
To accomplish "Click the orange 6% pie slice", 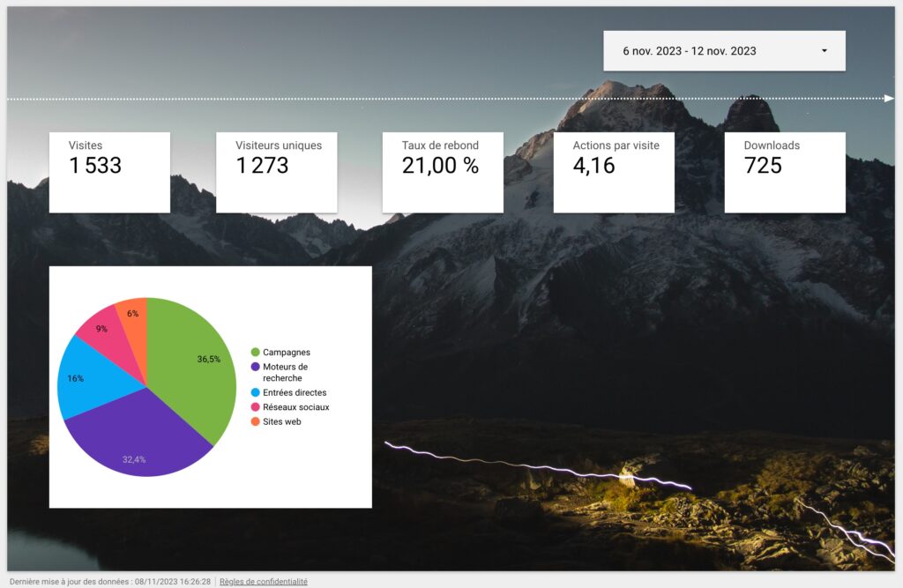I will [x=133, y=315].
